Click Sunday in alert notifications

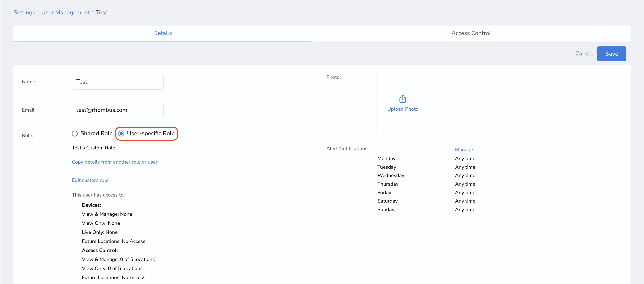(x=386, y=210)
